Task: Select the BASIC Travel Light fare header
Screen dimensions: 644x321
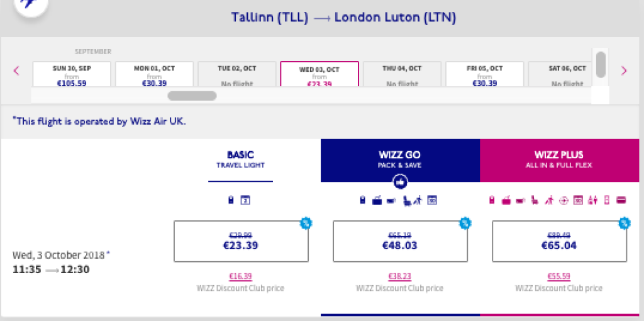Action: [x=241, y=160]
